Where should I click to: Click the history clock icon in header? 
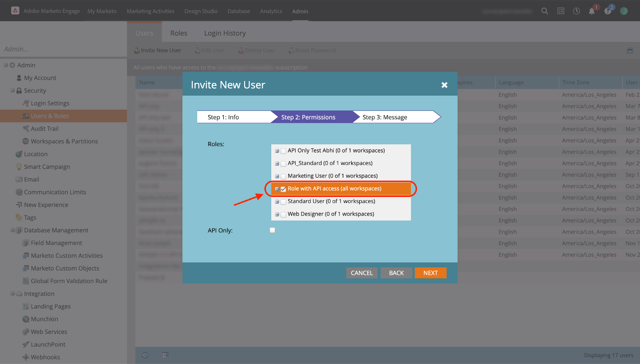576,11
